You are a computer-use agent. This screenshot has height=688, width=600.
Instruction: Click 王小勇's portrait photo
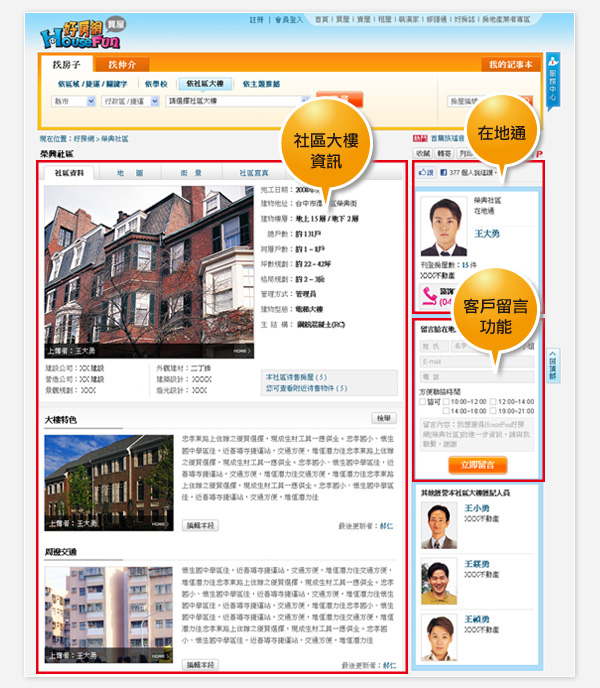click(439, 526)
